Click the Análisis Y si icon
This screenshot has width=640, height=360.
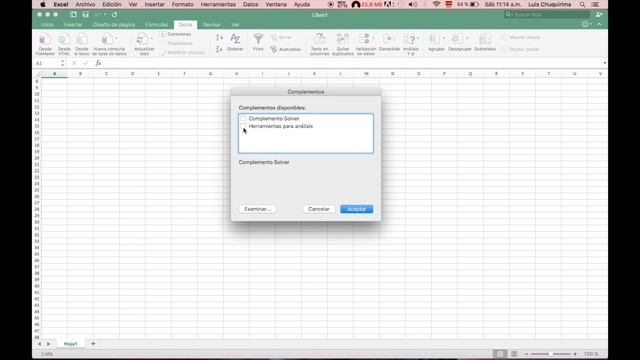tap(409, 39)
